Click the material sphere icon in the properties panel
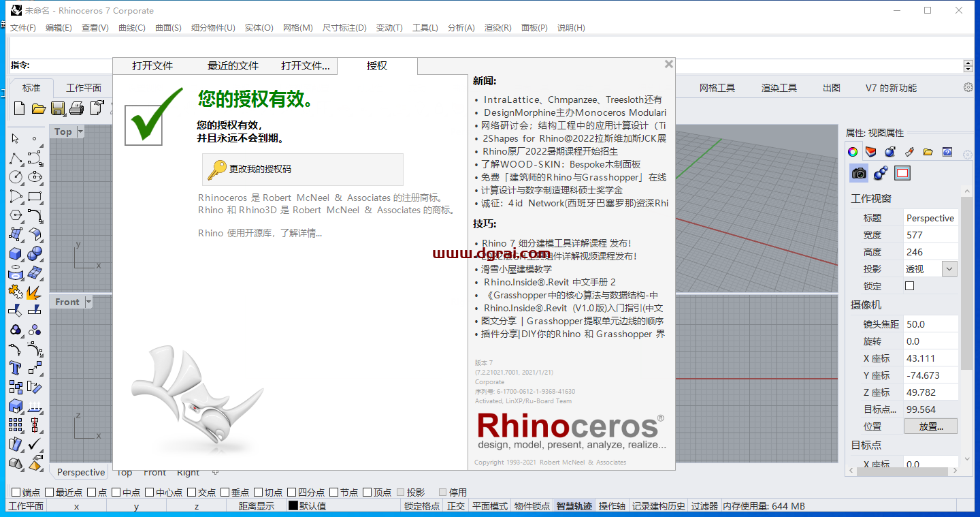The height and width of the screenshot is (517, 980). [x=890, y=152]
